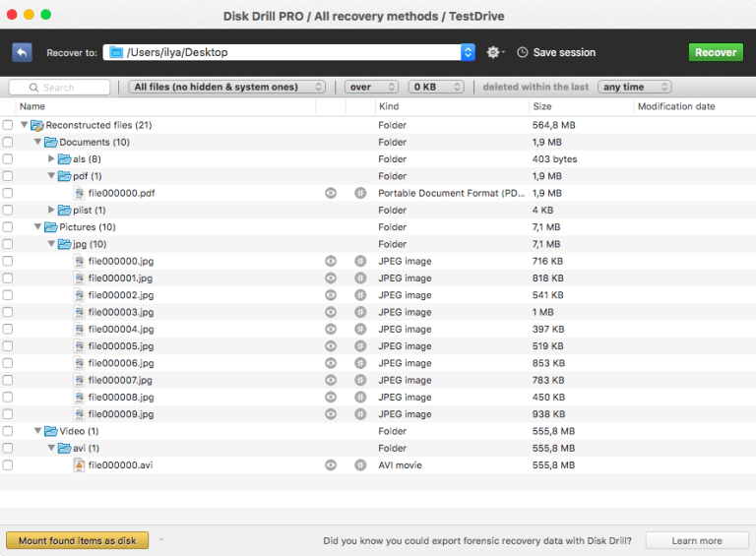Collapse the Documents (10) folder
This screenshot has height=556, width=756.
click(x=37, y=142)
